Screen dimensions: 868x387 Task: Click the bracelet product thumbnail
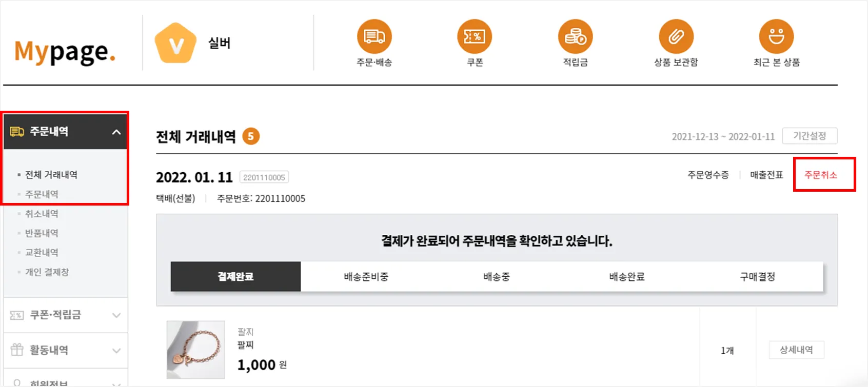[195, 350]
